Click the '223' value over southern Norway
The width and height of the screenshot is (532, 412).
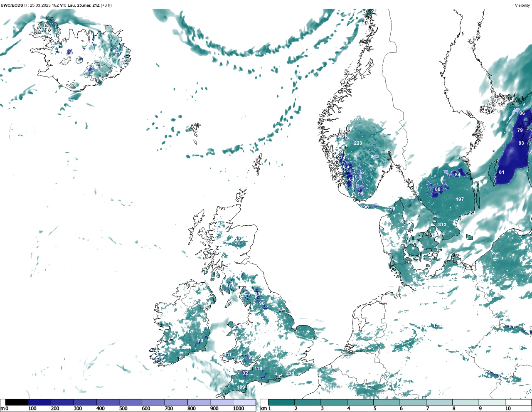point(358,143)
